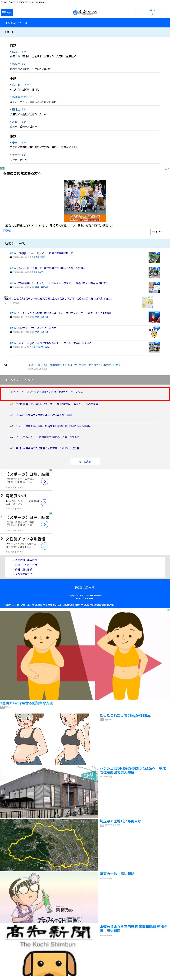Open the 幡多エリア link
The height and width of the screenshot is (980, 170).
pyautogui.click(x=19, y=52)
